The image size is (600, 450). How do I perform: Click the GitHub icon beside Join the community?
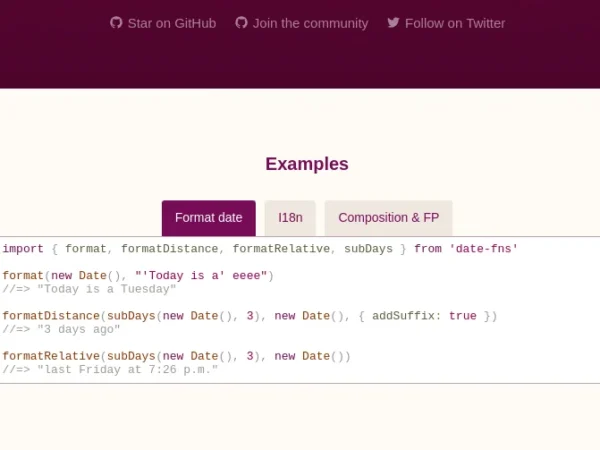tap(241, 23)
